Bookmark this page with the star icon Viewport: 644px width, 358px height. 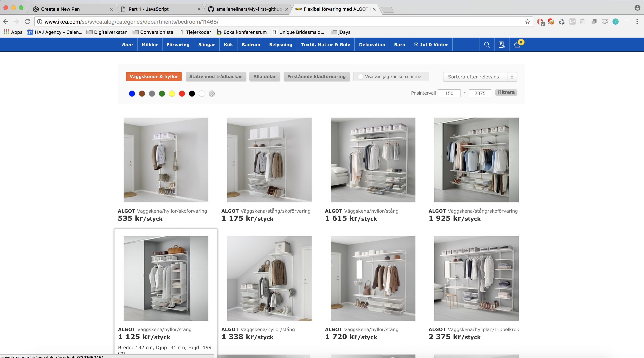tap(527, 22)
